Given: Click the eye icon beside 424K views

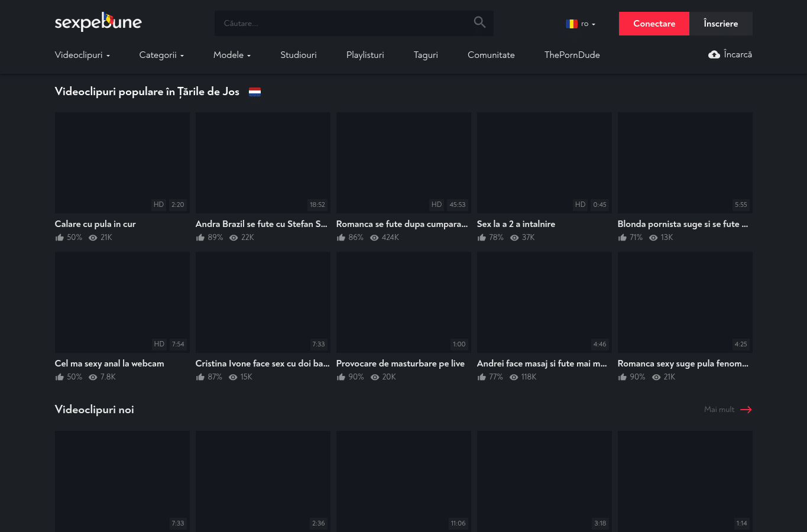Looking at the screenshot, I should [x=374, y=238].
